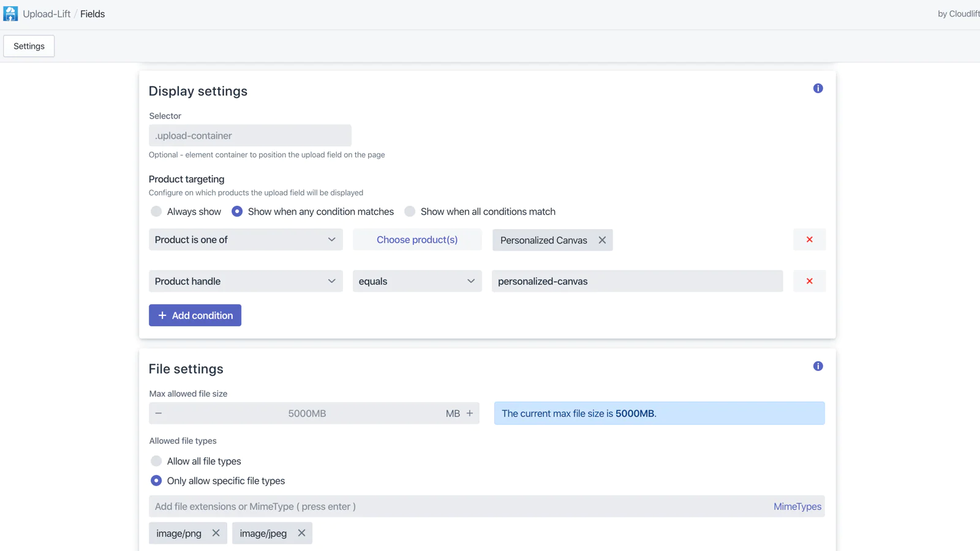Decrease max file size with minus
The width and height of the screenshot is (980, 551).
click(x=159, y=413)
